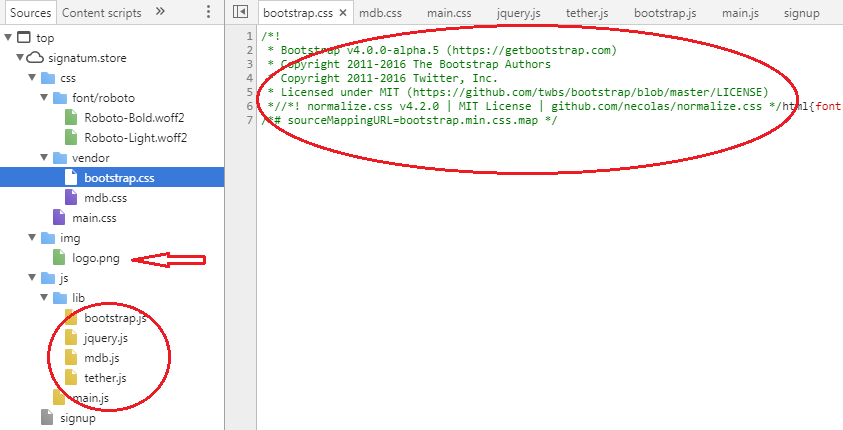Image resolution: width=843 pixels, height=430 pixels.
Task: Collapse the lib folder arrow
Action: pyautogui.click(x=44, y=297)
